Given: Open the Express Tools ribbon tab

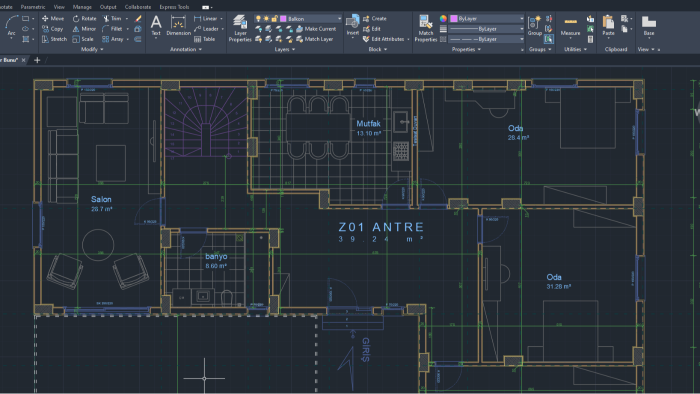Looking at the screenshot, I should (x=174, y=7).
